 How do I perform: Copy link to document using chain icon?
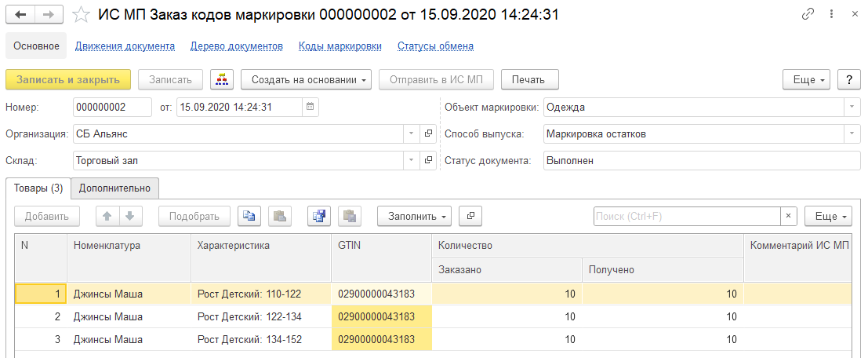tap(808, 15)
